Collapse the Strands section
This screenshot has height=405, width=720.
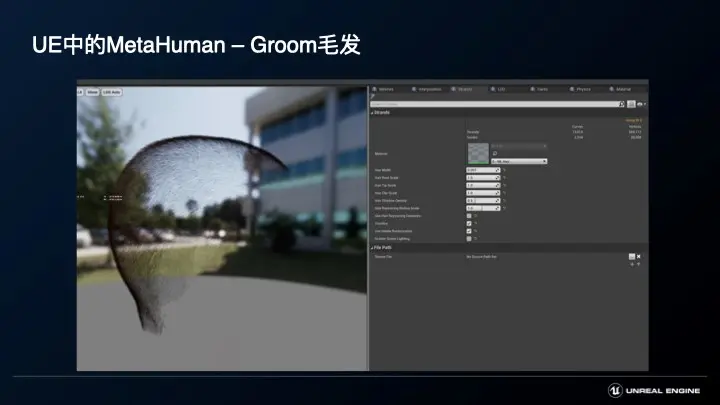tap(372, 112)
